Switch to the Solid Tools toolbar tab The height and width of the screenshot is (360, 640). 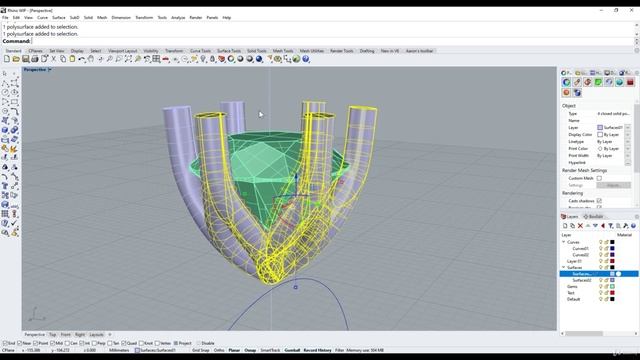coord(257,51)
